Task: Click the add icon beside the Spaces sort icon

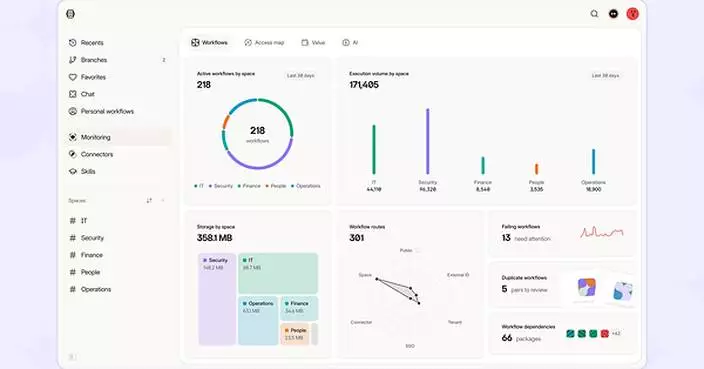Action: [163, 201]
